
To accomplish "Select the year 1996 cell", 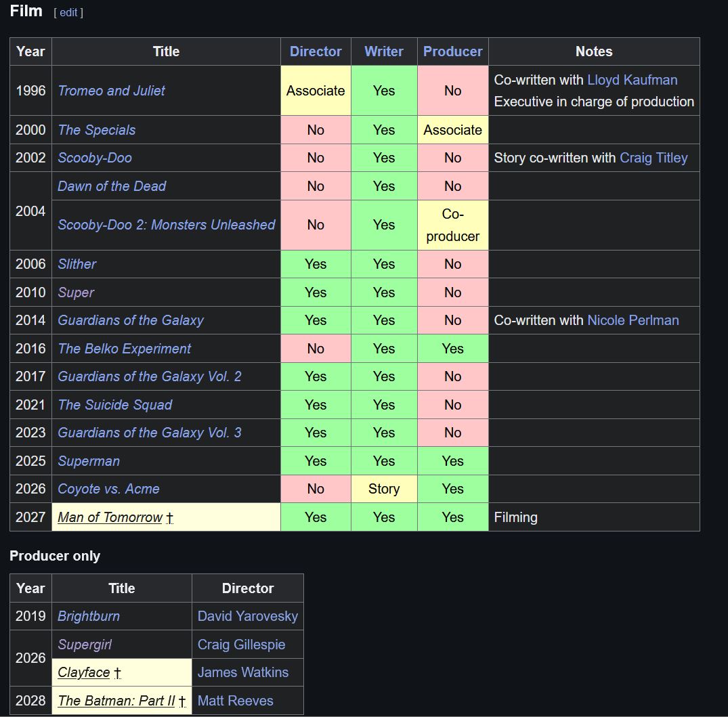I will pyautogui.click(x=30, y=91).
